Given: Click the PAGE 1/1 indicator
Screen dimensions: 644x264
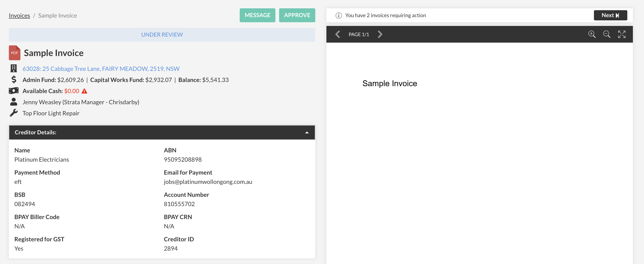Looking at the screenshot, I should pos(358,35).
